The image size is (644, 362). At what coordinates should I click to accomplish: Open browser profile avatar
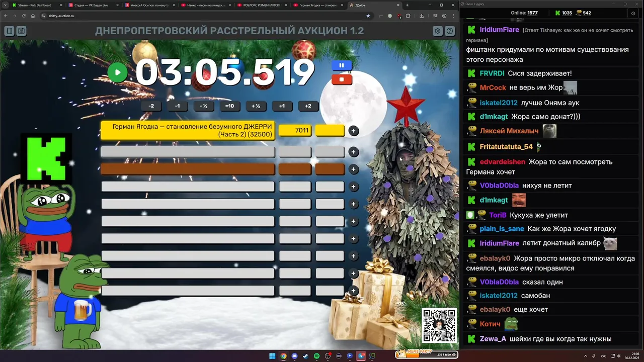click(444, 16)
